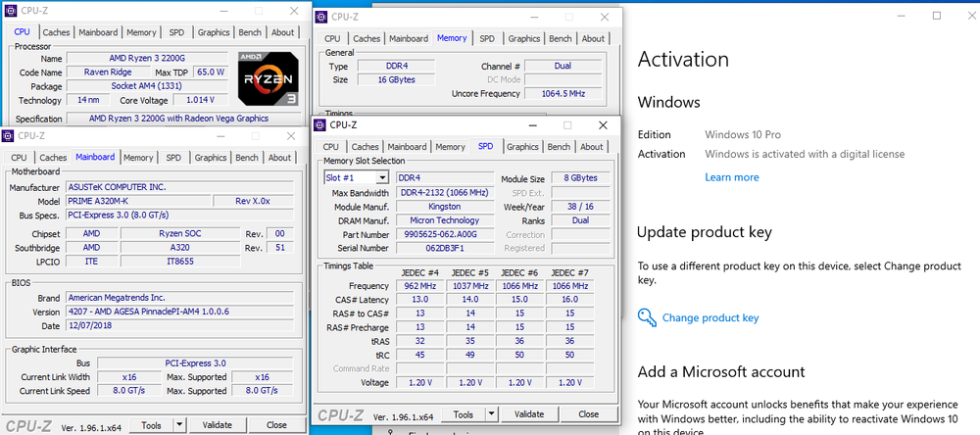Screen dimensions: 980x435
Task: Maximize the Settings Activation window
Action: tap(936, 17)
